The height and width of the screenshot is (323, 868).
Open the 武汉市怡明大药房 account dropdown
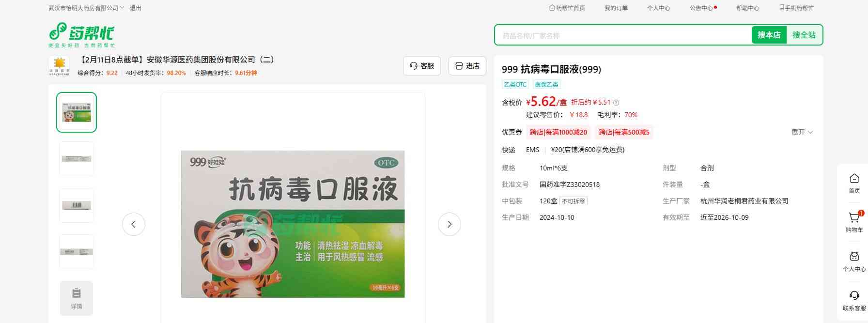(x=86, y=8)
